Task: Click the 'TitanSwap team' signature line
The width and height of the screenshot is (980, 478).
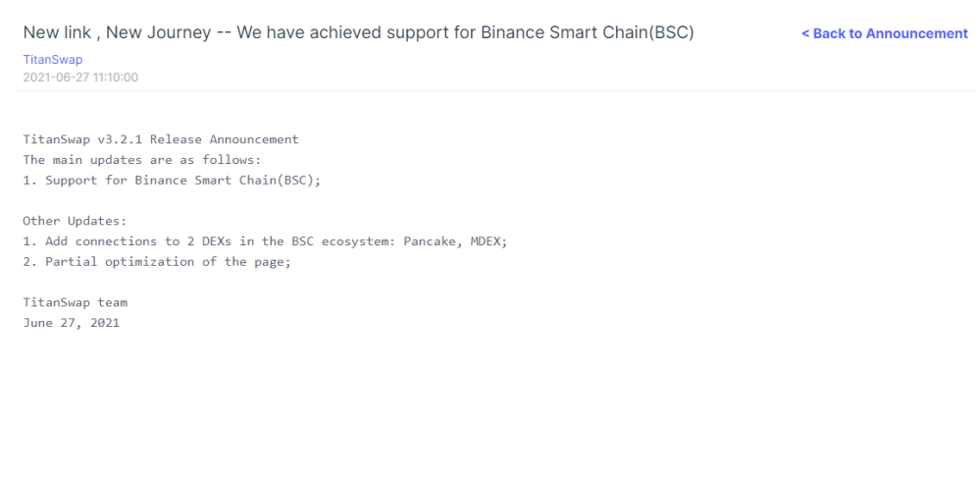Action: coord(75,303)
